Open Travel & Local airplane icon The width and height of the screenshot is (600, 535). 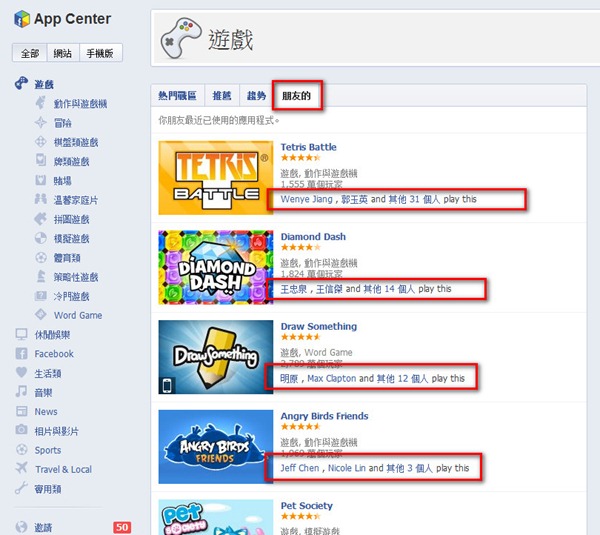pyautogui.click(x=21, y=468)
